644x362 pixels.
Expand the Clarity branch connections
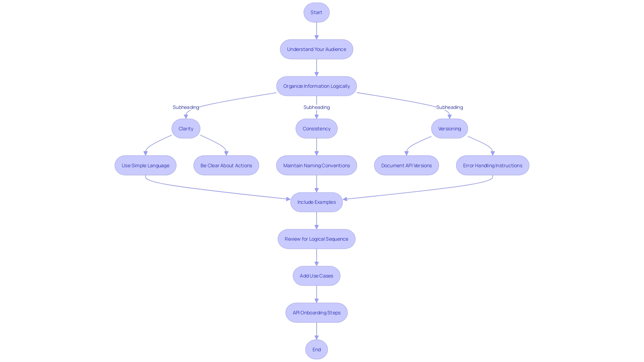186,128
